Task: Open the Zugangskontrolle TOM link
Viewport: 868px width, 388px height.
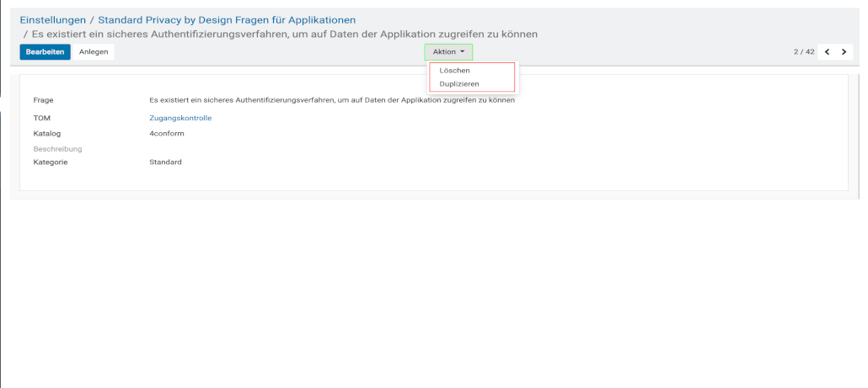Action: tap(180, 118)
